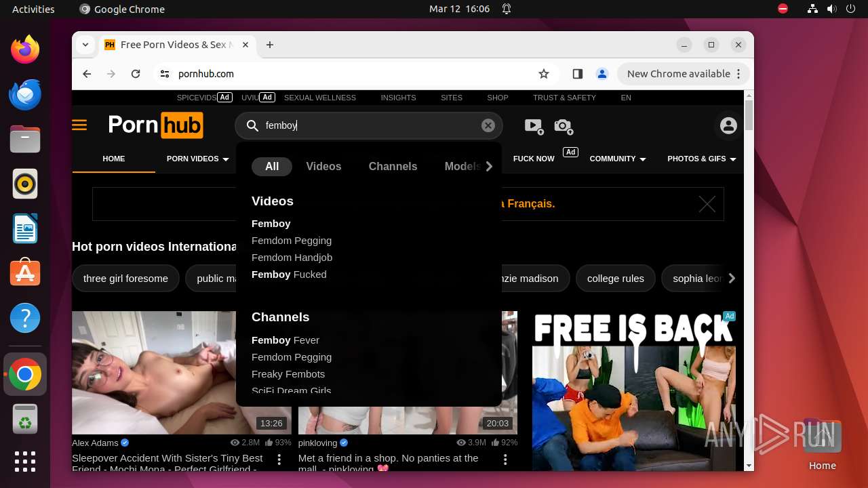This screenshot has width=868, height=488.
Task: Open the upload photo camera icon
Action: click(563, 125)
